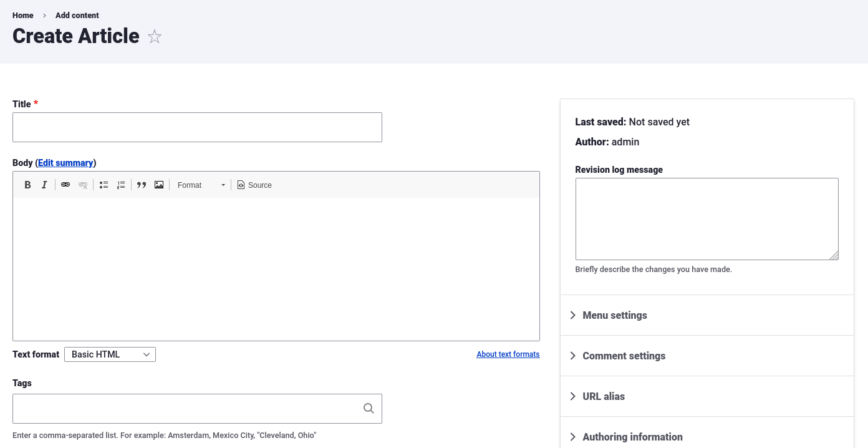The image size is (868, 448).
Task: Apply block quote formatting
Action: (x=142, y=185)
